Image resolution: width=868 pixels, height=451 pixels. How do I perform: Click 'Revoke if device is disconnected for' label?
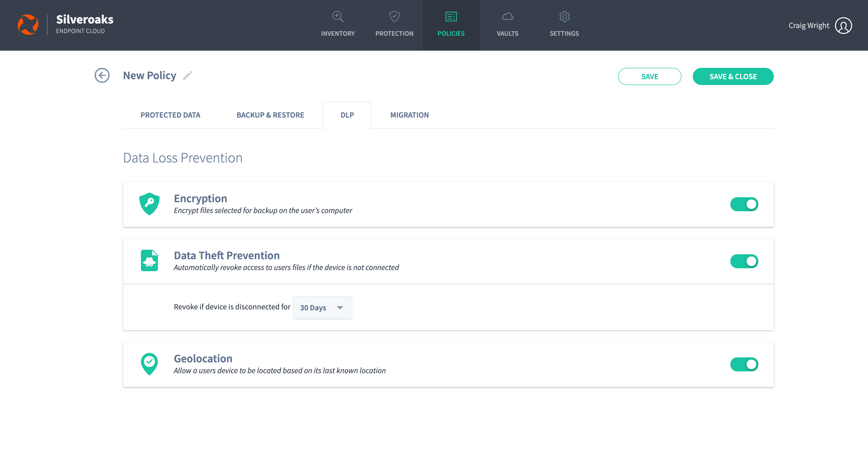click(x=232, y=307)
